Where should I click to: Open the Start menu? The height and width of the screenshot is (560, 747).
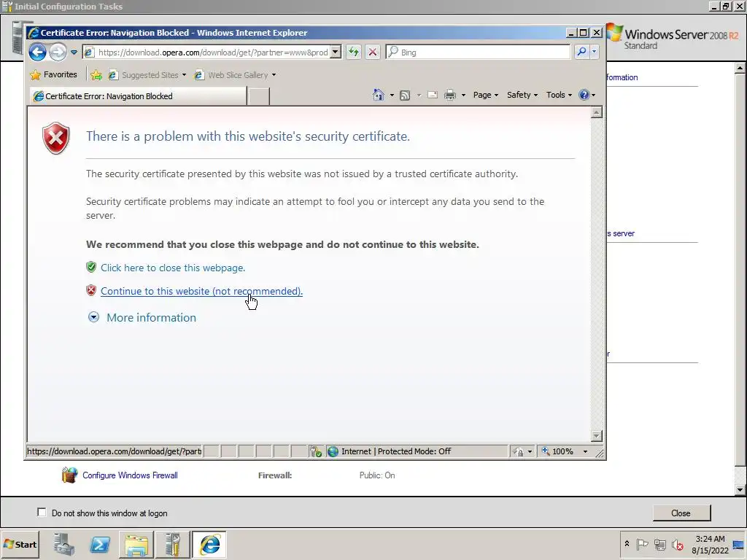coord(20,544)
